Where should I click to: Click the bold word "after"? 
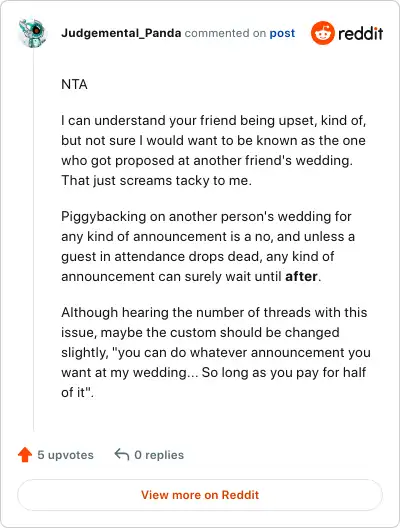coord(301,276)
